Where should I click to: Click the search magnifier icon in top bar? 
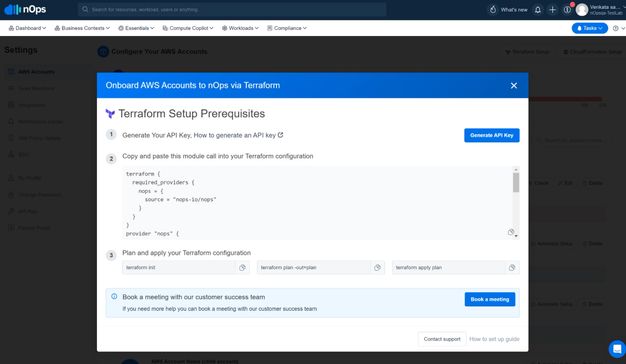coord(85,9)
